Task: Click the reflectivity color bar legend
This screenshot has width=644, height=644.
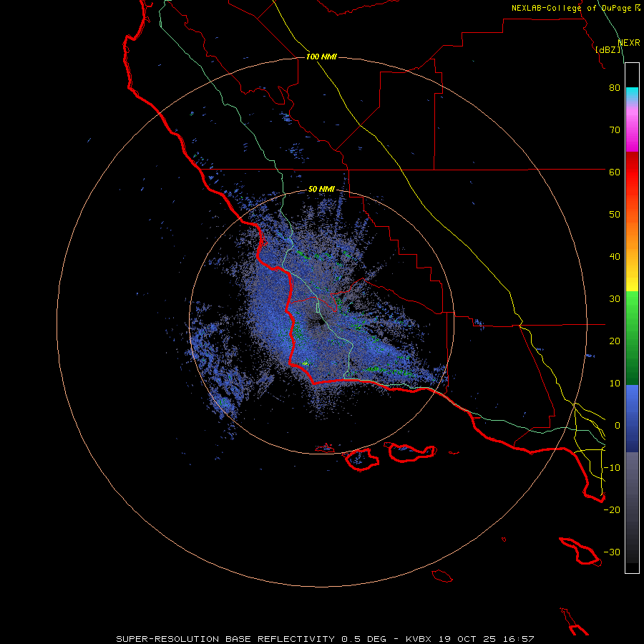Action: point(632,318)
